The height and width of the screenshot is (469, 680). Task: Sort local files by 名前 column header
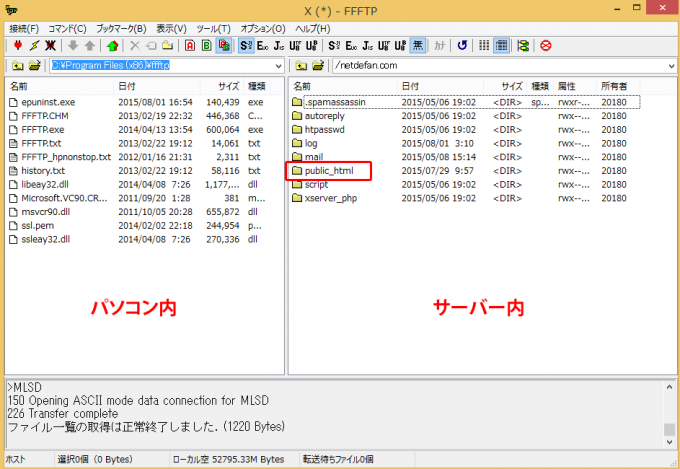pos(60,86)
